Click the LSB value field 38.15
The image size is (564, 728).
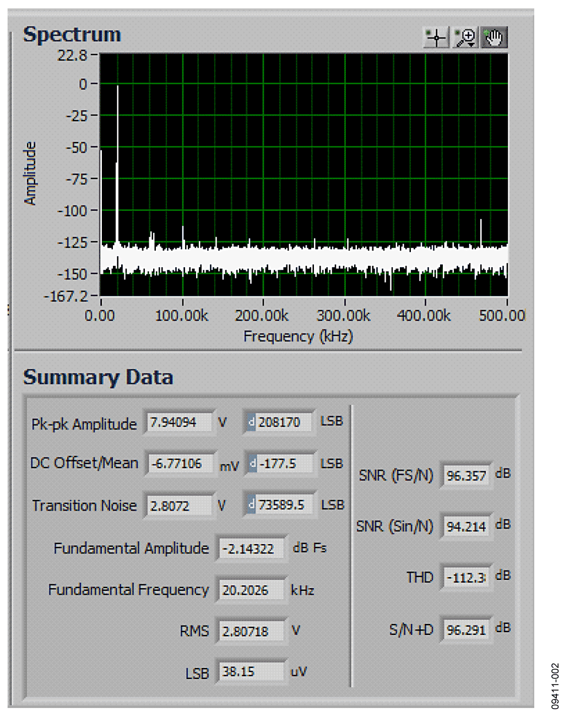(x=252, y=672)
